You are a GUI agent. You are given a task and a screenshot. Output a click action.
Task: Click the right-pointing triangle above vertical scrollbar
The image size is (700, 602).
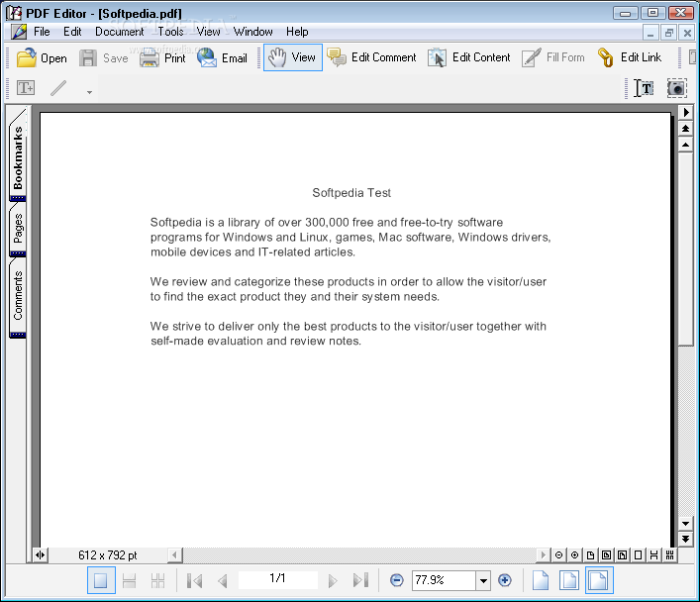[686, 113]
